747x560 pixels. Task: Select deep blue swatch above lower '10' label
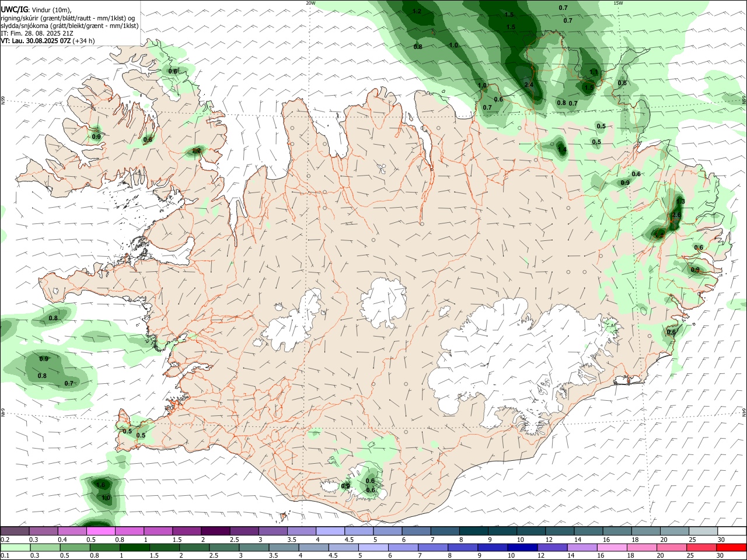tap(522, 548)
